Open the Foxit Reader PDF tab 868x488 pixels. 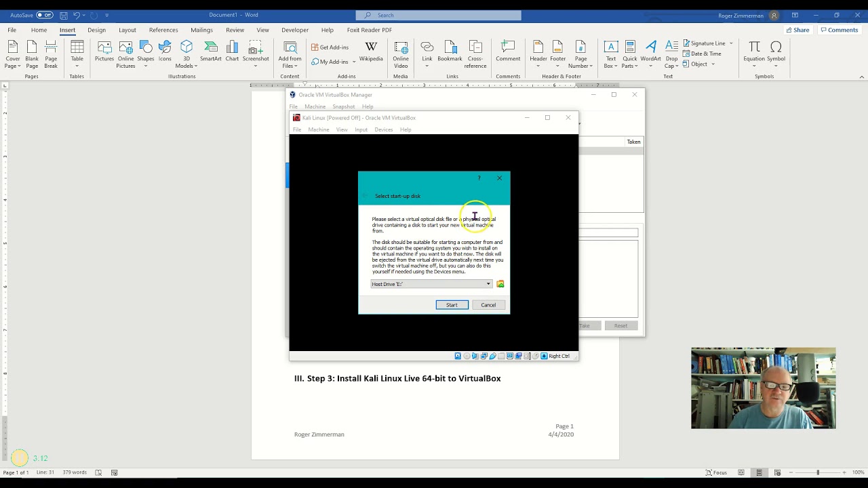(x=370, y=30)
